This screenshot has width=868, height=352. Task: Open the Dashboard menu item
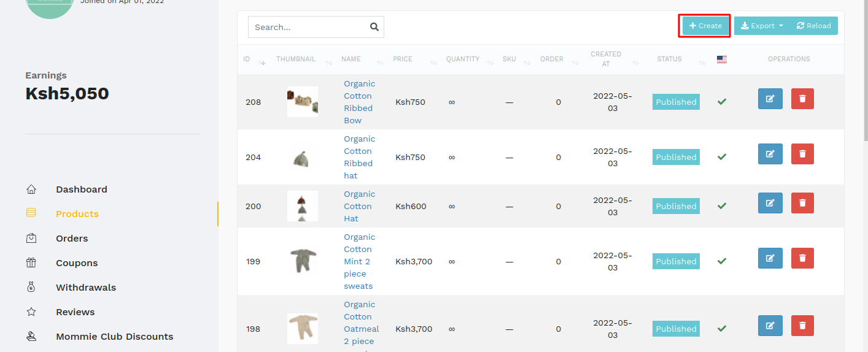[x=82, y=189]
